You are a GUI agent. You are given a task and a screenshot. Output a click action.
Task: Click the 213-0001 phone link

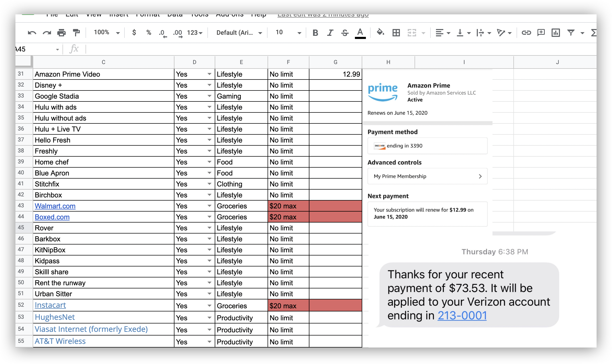462,316
